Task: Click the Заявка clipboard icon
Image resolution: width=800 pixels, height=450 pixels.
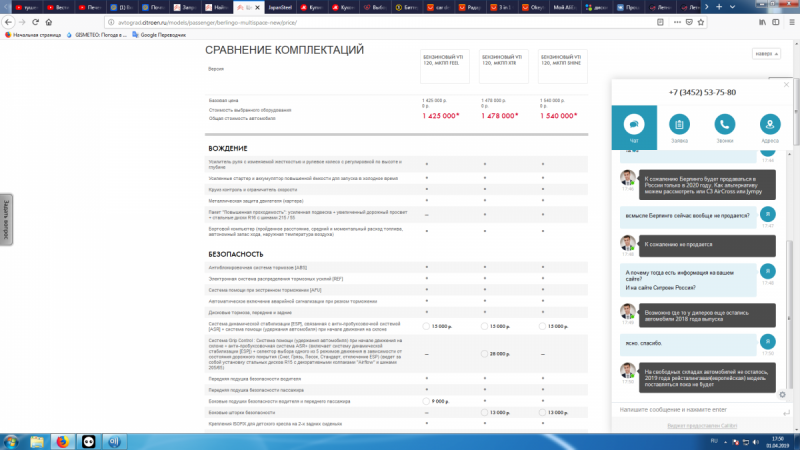Action: click(x=679, y=126)
